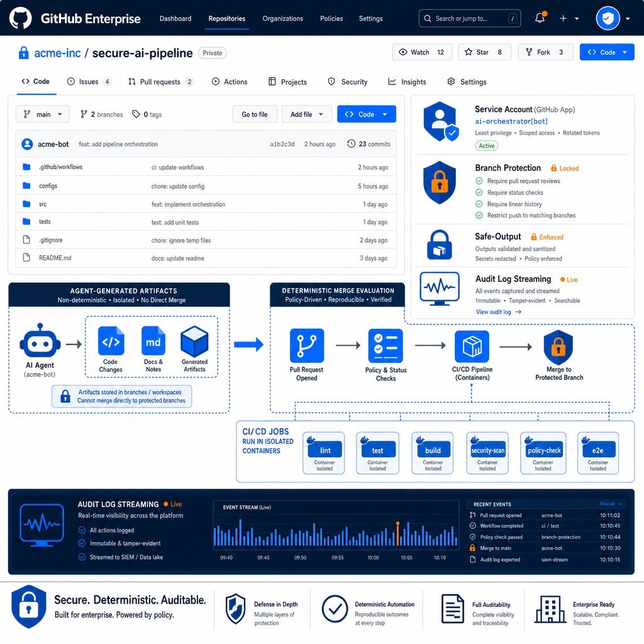Click the tags label icon
This screenshot has height=644, width=644.
point(136,114)
